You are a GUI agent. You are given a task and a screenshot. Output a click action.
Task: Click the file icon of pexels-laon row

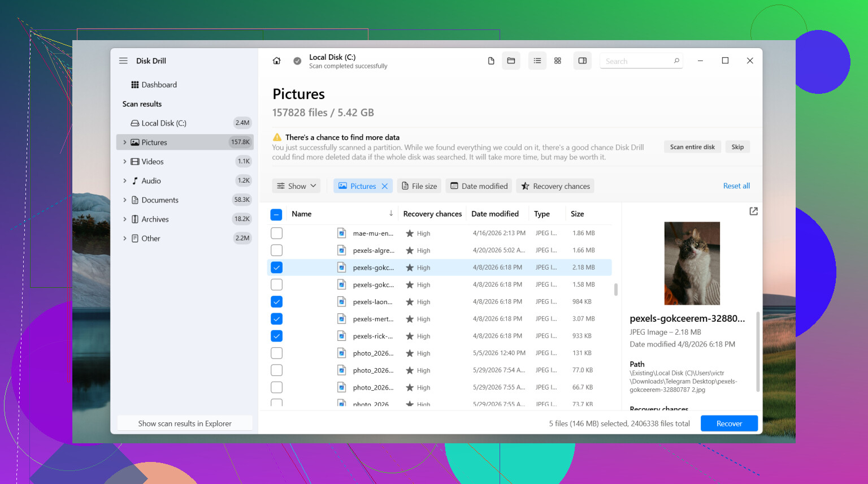(x=342, y=301)
